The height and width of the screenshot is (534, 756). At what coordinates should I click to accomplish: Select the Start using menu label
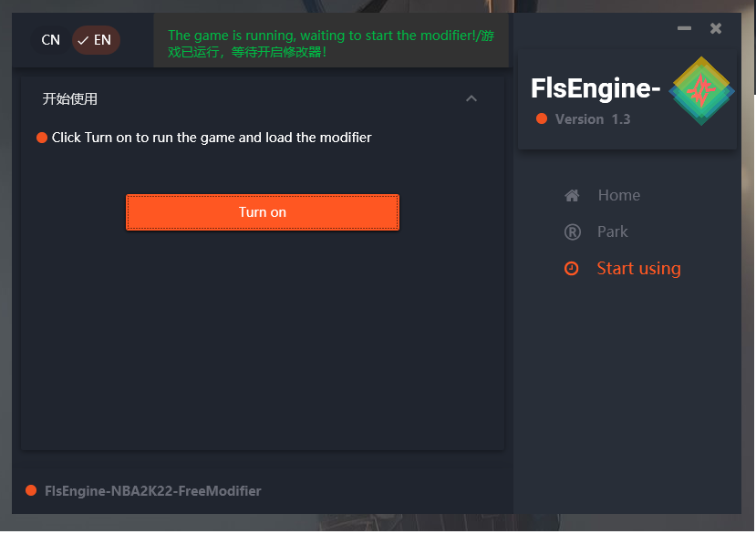coord(638,269)
